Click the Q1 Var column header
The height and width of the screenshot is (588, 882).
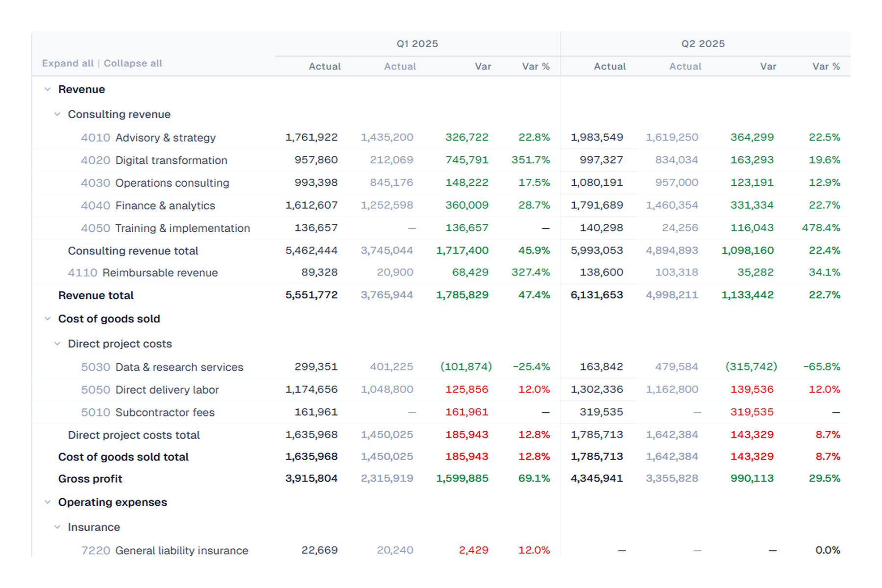click(483, 66)
